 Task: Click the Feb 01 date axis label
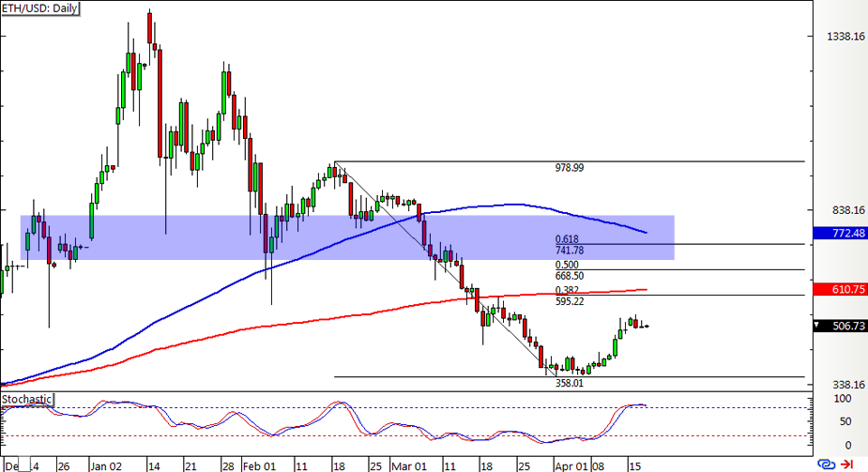259,466
